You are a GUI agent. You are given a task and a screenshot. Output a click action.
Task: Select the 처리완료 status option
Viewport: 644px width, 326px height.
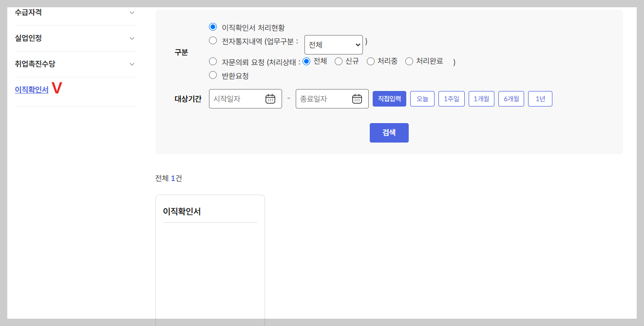coord(409,61)
